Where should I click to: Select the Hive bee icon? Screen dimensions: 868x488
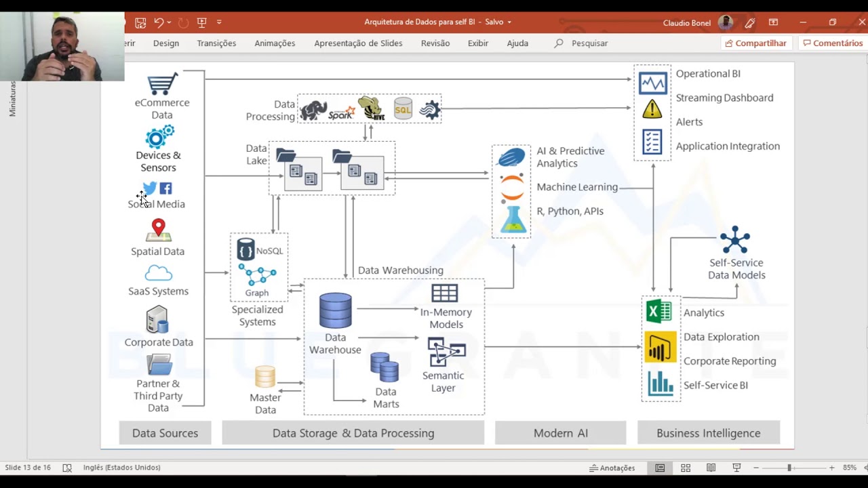click(371, 108)
